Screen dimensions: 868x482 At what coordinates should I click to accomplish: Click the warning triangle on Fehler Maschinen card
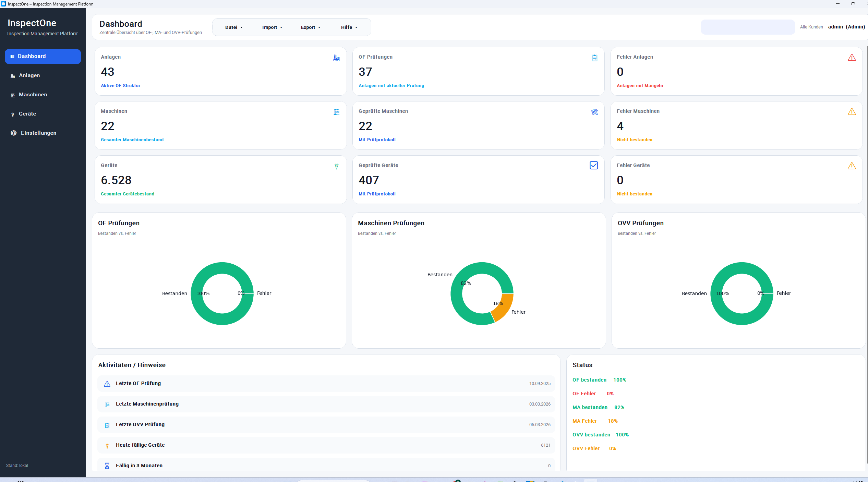(852, 112)
